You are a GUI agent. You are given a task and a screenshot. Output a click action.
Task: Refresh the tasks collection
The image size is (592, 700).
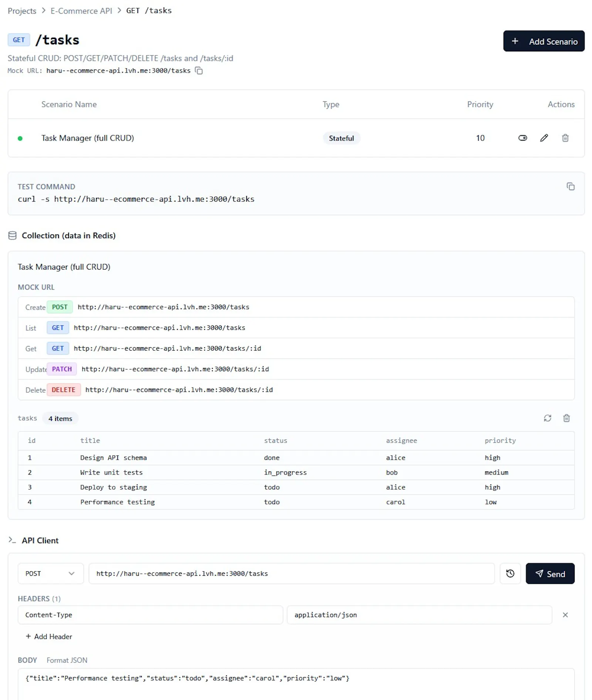coord(547,418)
